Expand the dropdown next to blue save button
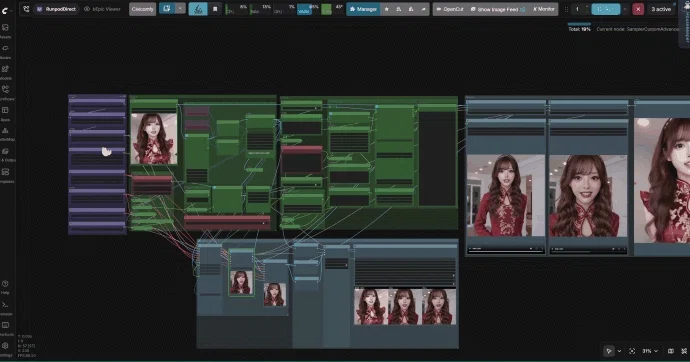Image resolution: width=690 pixels, height=362 pixels. click(180, 9)
